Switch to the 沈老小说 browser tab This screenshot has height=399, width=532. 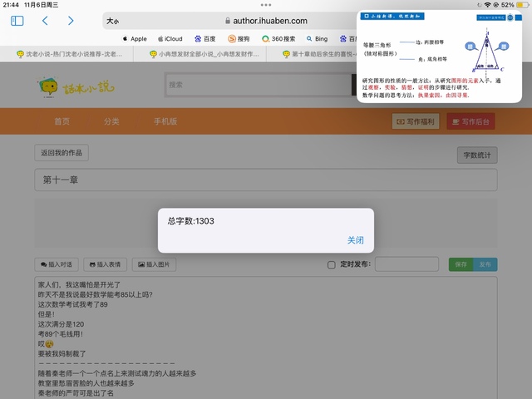69,54
